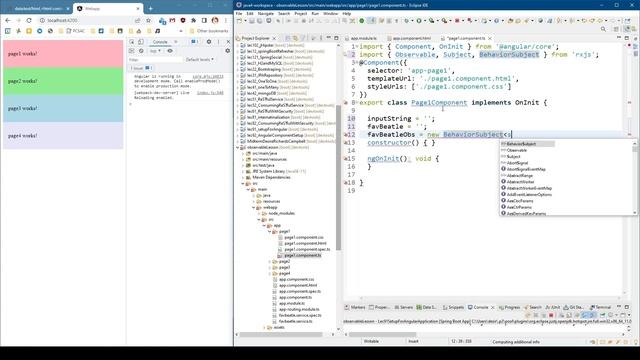The width and height of the screenshot is (640, 360).
Task: Open Other bookmarks folder in browser
Action: pos(209,31)
